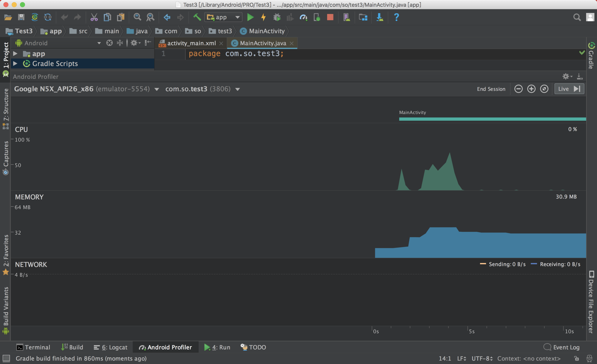Attach debugger to Android process icon
The image size is (597, 364).
tap(317, 17)
